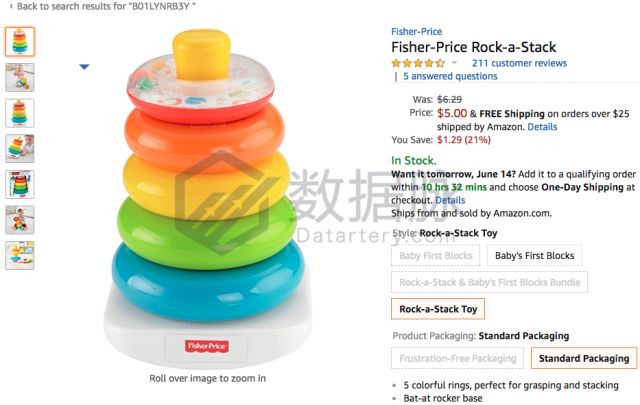Open the last thumbnail in the image strip
The width and height of the screenshot is (640, 405).
click(20, 255)
